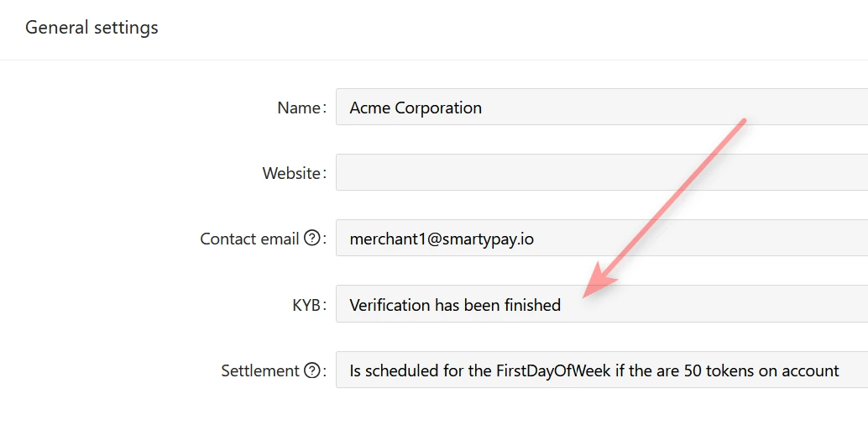Click the Contact email label text

249,239
